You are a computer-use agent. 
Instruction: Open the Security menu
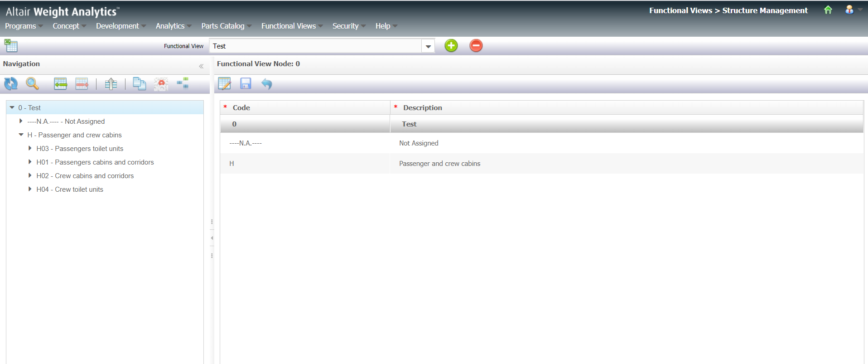click(x=349, y=26)
